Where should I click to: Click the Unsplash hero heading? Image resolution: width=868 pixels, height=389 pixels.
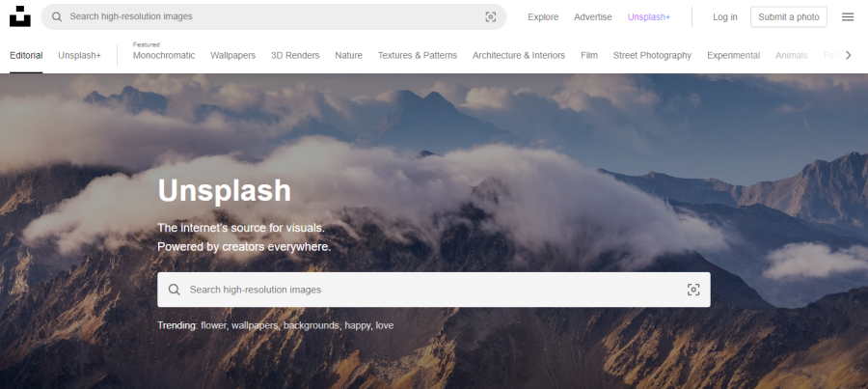pyautogui.click(x=224, y=190)
